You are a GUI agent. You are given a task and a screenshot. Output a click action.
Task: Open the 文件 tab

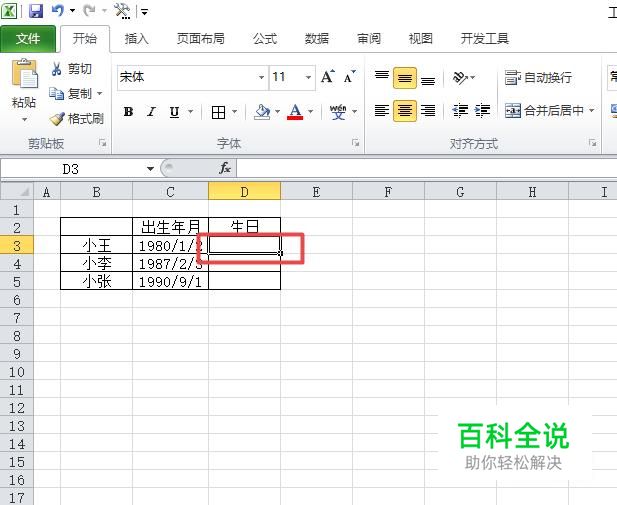[28, 39]
